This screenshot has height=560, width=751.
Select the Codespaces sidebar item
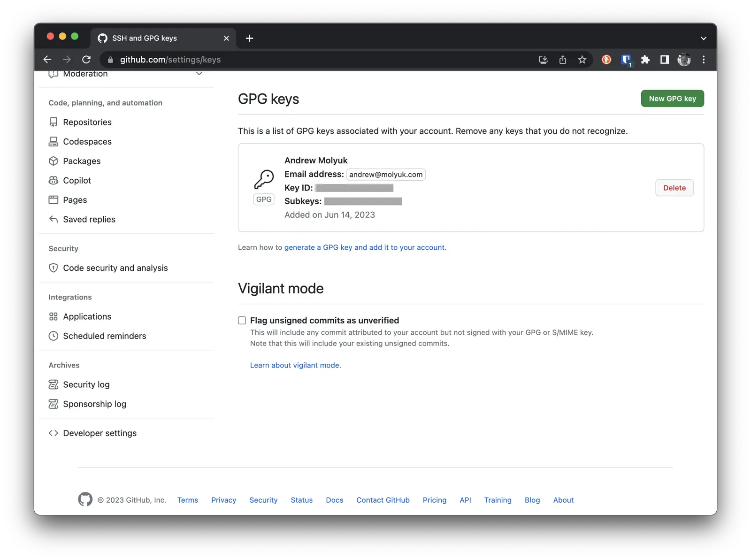point(87,141)
